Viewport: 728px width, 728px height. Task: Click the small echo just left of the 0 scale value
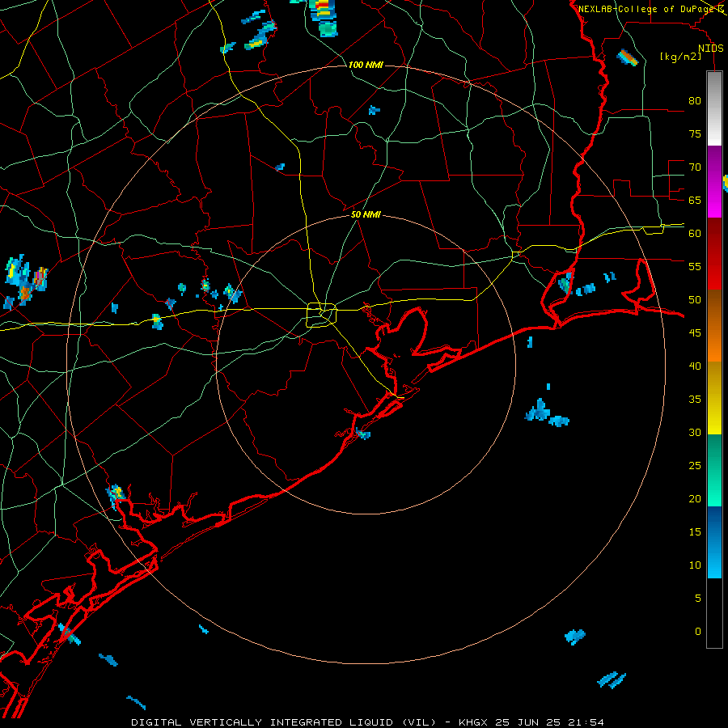pyautogui.click(x=575, y=637)
